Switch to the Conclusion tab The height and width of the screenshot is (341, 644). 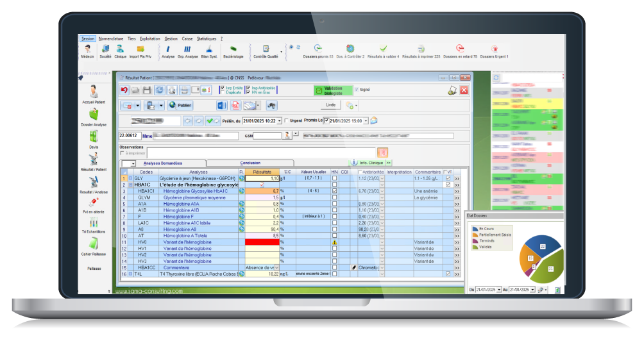point(250,163)
